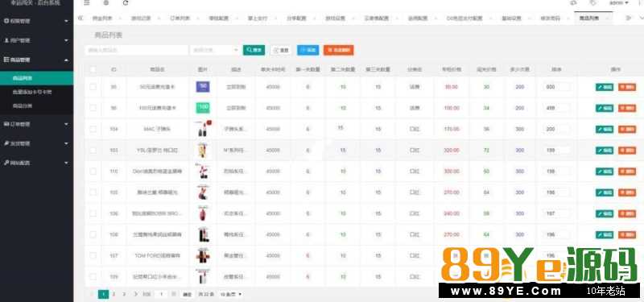Expand the 订单管理 sidebar menu
This screenshot has height=302, width=644.
click(36, 124)
